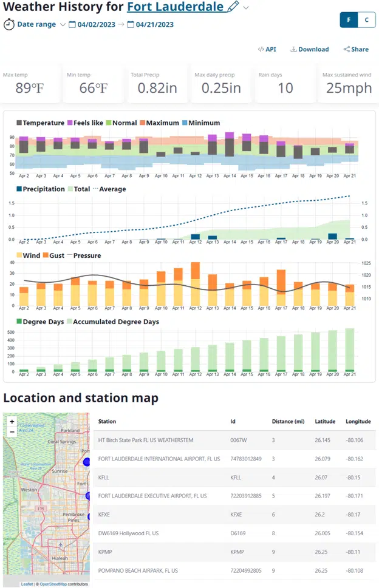
Task: Select Fahrenheit temperature units
Action: (349, 20)
